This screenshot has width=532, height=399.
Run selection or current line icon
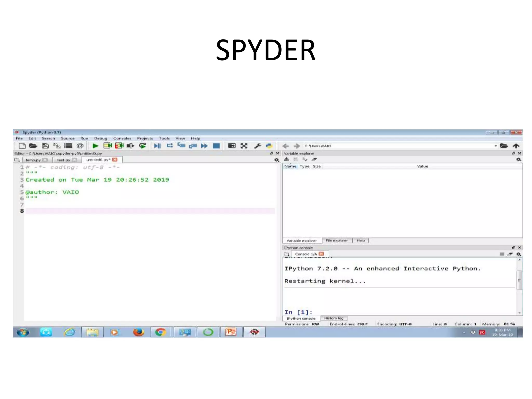pyautogui.click(x=130, y=146)
